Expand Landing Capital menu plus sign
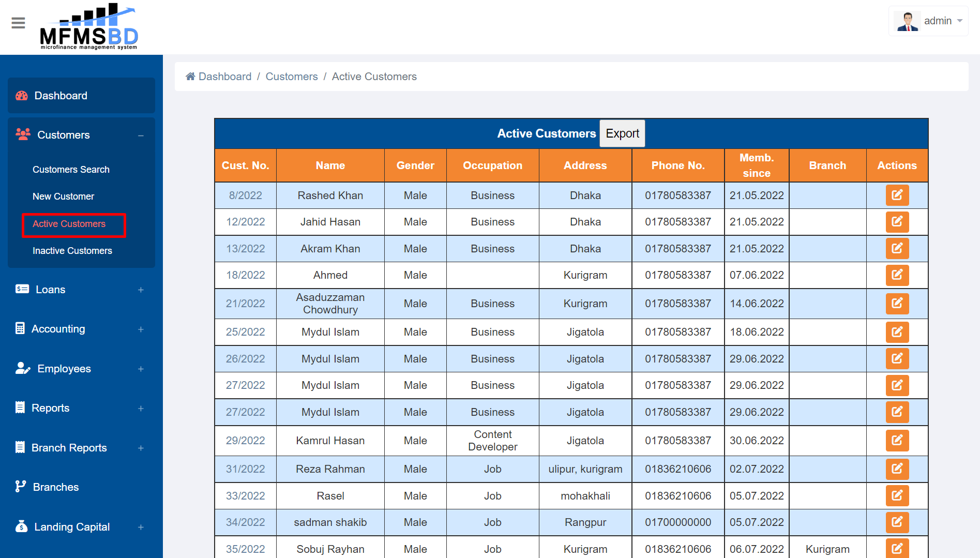 [141, 527]
